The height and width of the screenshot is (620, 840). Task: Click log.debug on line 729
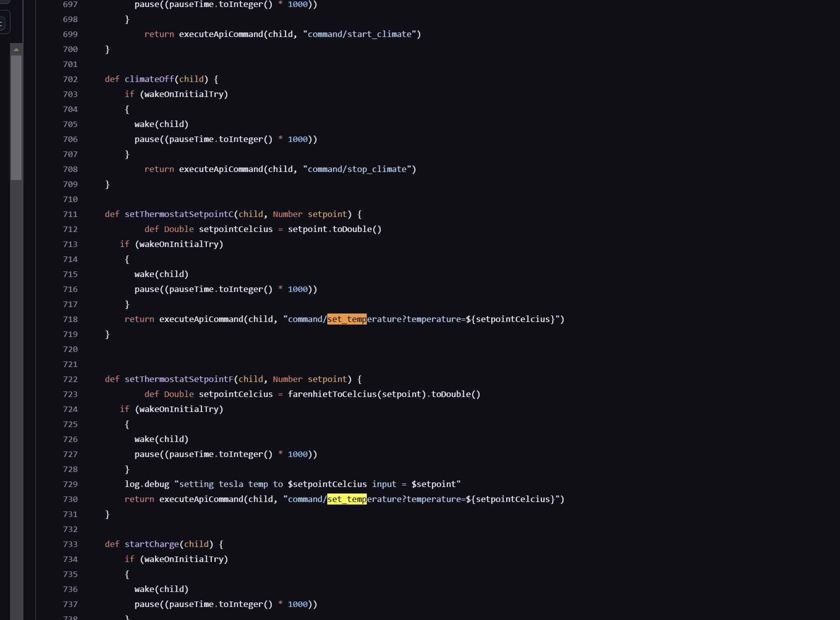tap(147, 484)
